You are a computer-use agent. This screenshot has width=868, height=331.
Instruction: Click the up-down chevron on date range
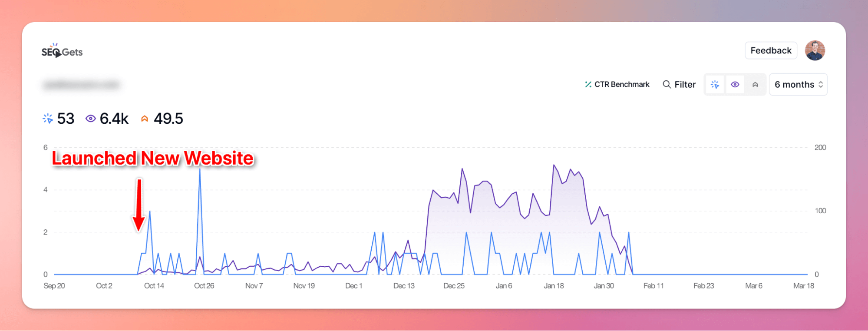(821, 84)
